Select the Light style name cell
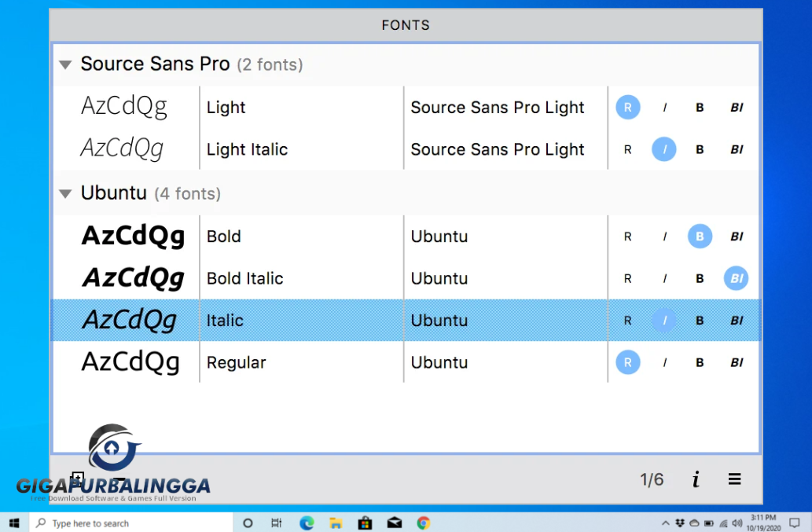812x532 pixels. point(226,107)
